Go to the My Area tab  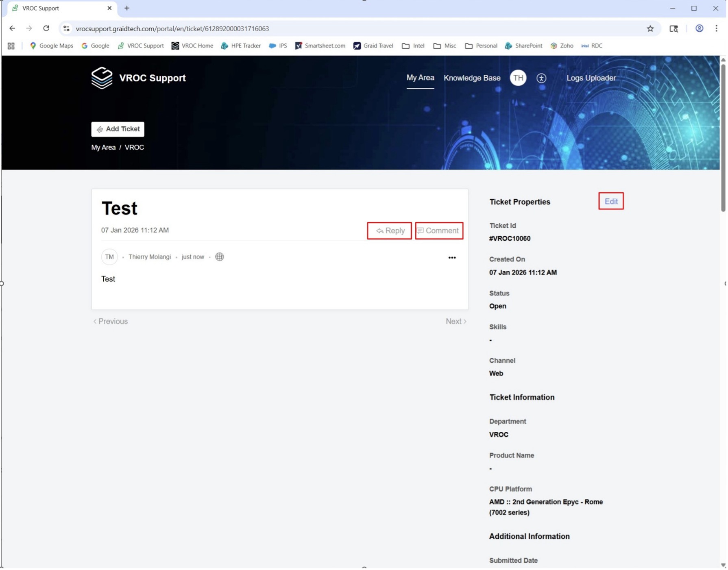(x=420, y=78)
